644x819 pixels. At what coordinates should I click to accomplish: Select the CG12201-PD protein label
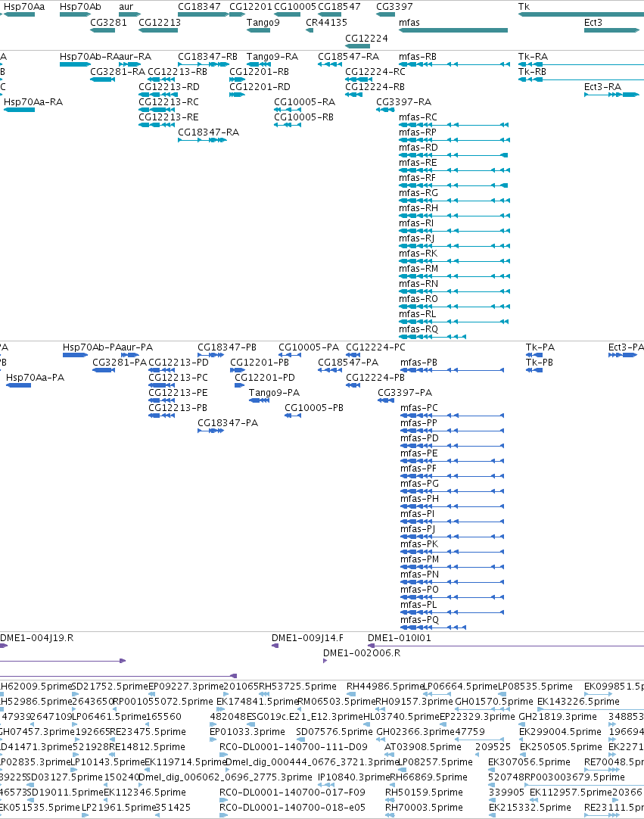tap(265, 378)
